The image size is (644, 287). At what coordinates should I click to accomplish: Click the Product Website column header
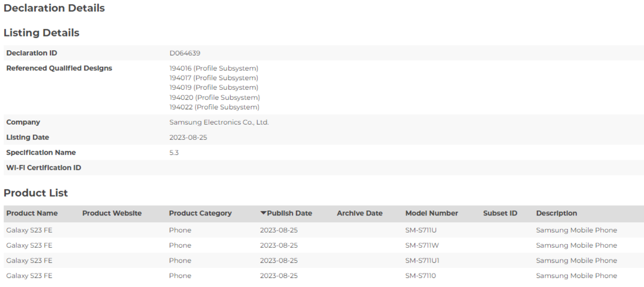[112, 213]
